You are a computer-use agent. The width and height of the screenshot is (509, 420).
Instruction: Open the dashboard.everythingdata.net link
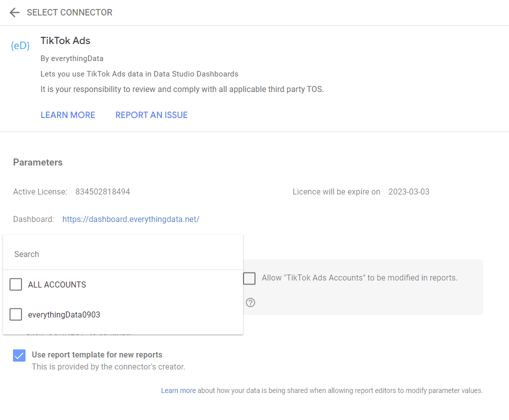pos(130,219)
